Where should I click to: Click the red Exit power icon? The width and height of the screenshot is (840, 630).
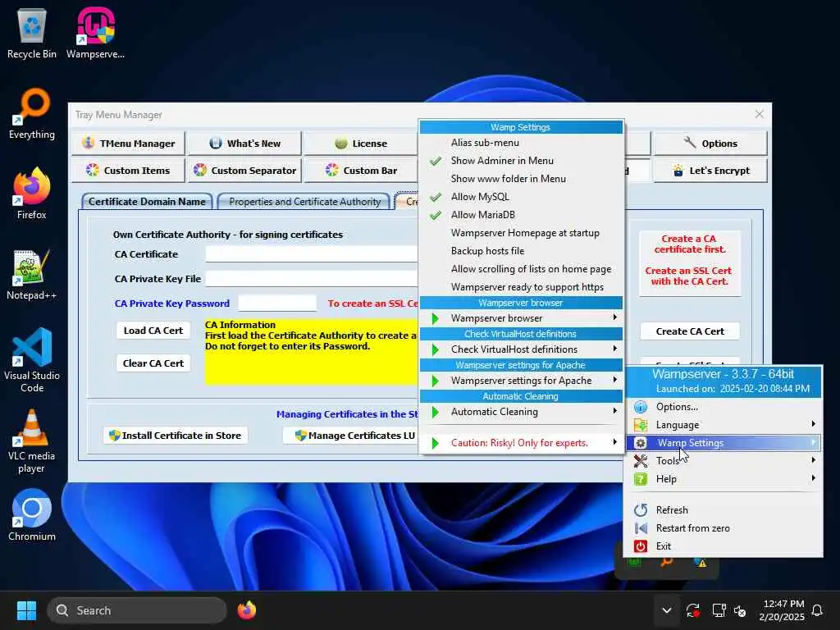click(640, 546)
